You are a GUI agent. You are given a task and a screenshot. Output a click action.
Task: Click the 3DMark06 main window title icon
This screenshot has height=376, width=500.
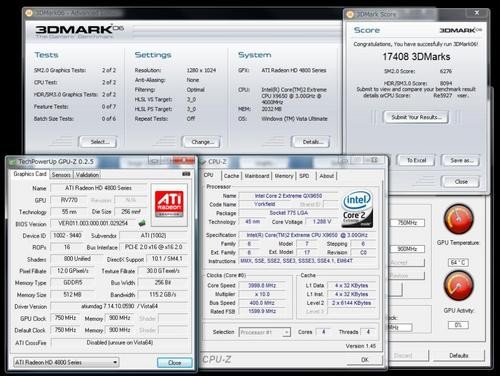pos(29,13)
